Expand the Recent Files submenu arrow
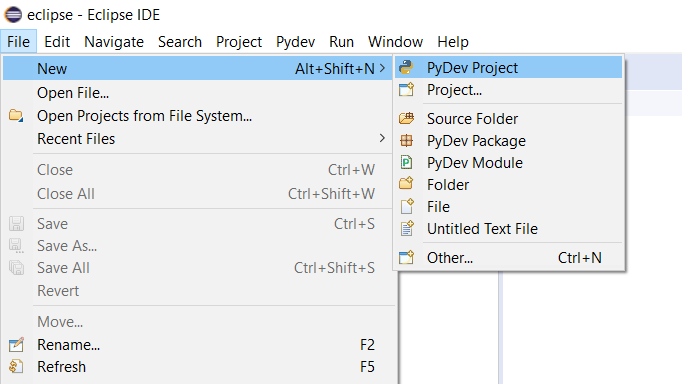 [382, 138]
